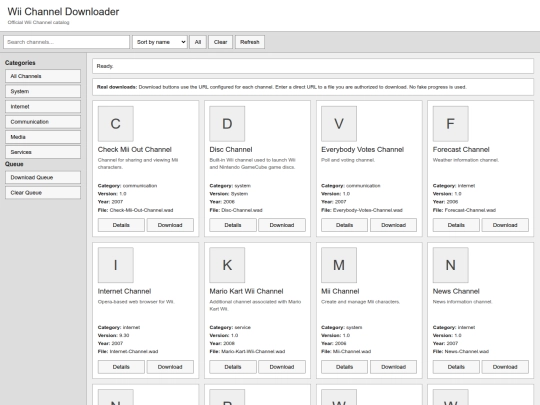Download Mario Kart Wii Channel
Screen dimensions: 540x405
click(x=282, y=367)
